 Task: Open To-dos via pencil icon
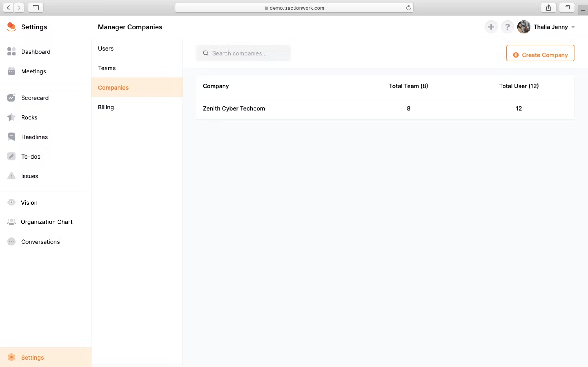click(11, 156)
